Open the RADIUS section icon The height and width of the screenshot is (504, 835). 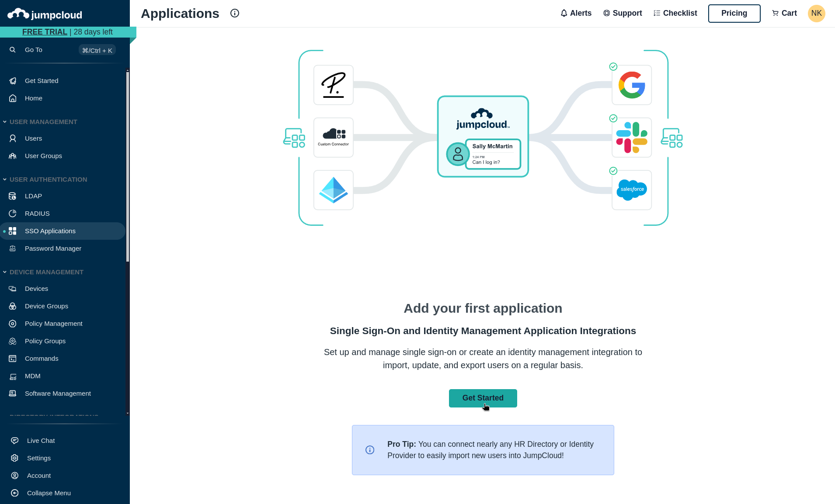(x=12, y=213)
